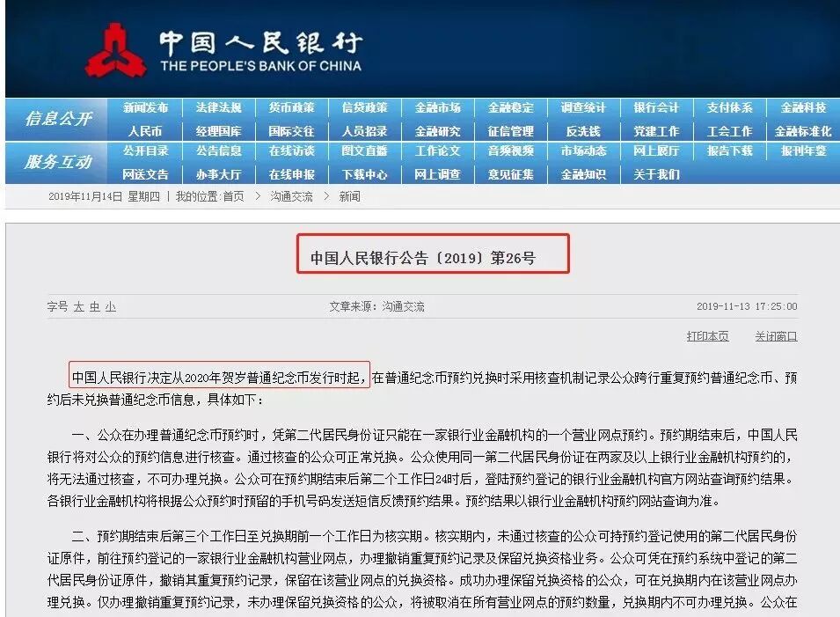
Task: Go to the 人民币 page
Action: click(x=145, y=131)
